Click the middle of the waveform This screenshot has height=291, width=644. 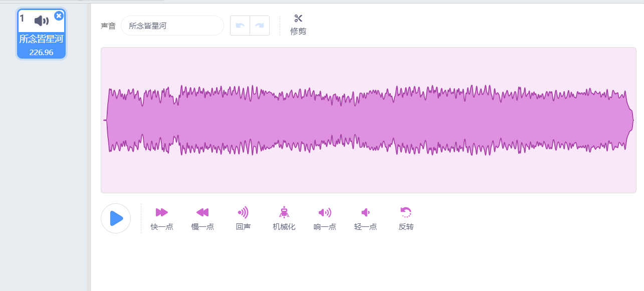368,120
